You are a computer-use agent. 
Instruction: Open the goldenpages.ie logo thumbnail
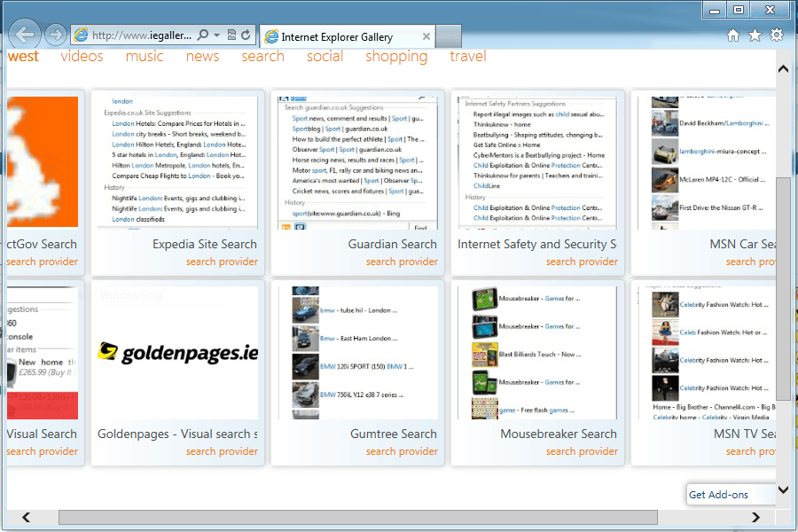[177, 353]
